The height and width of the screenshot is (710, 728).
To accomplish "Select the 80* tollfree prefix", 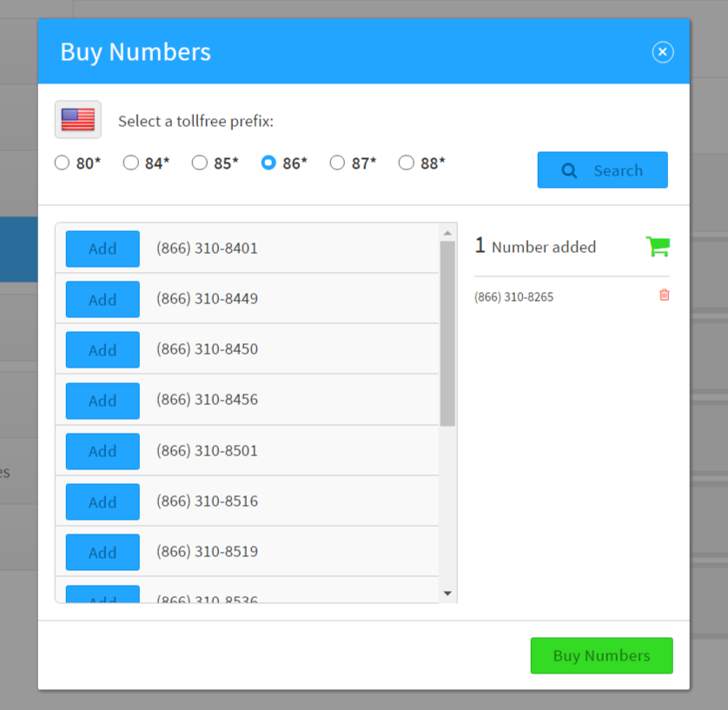I will pyautogui.click(x=62, y=163).
